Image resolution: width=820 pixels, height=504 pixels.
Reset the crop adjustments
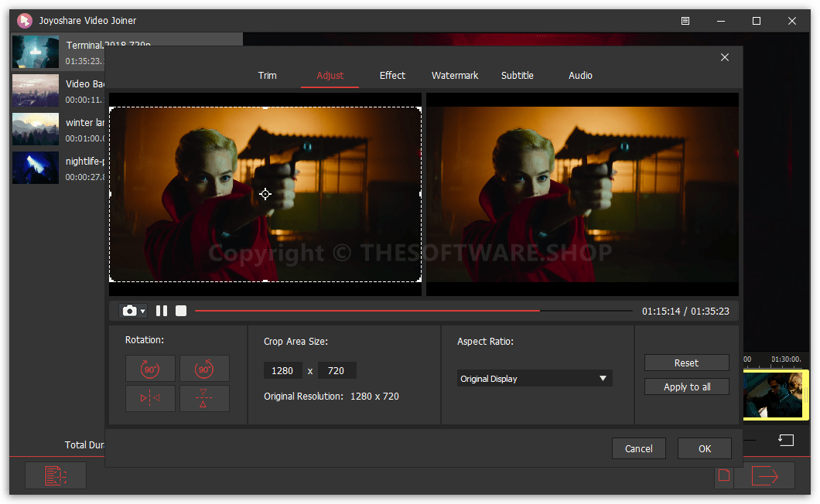tap(686, 363)
